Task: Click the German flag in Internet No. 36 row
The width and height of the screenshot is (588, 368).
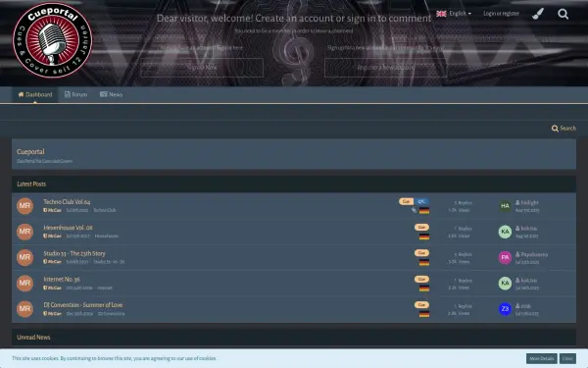Action: click(424, 289)
